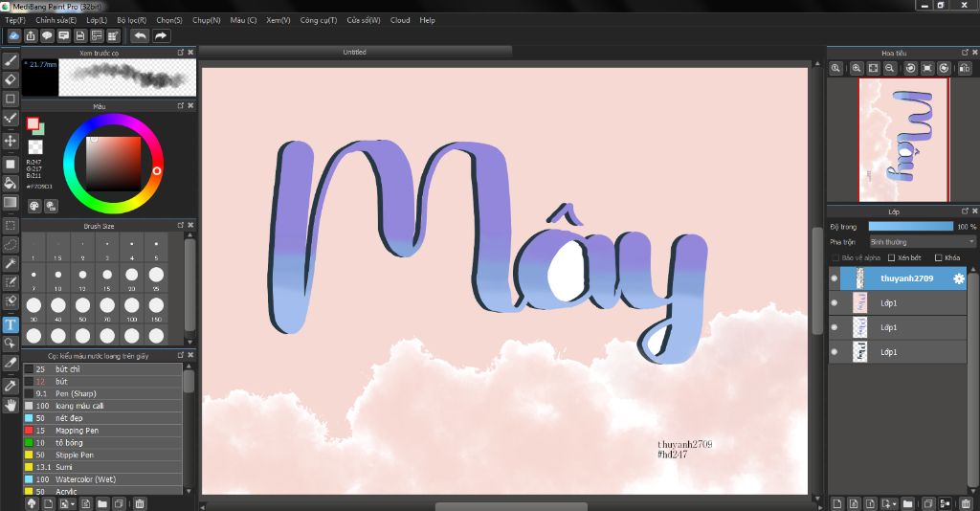Select the bút chì brush

102,369
